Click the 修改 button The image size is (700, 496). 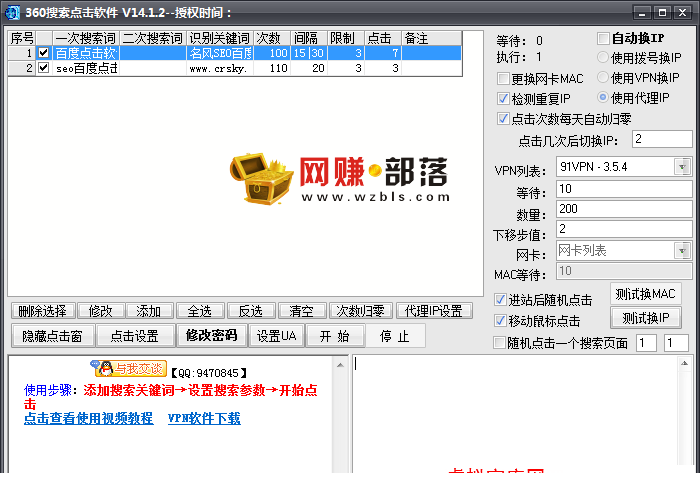tap(100, 311)
